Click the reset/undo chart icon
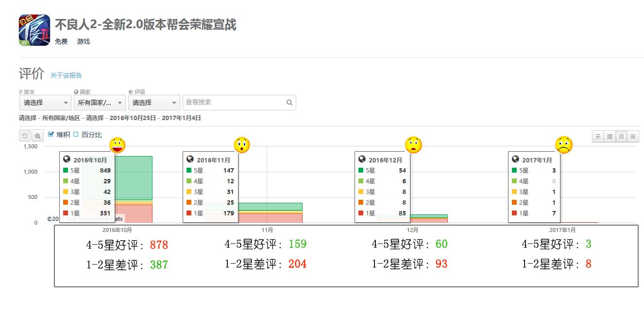Screen dimensions: 644x317 24,135
